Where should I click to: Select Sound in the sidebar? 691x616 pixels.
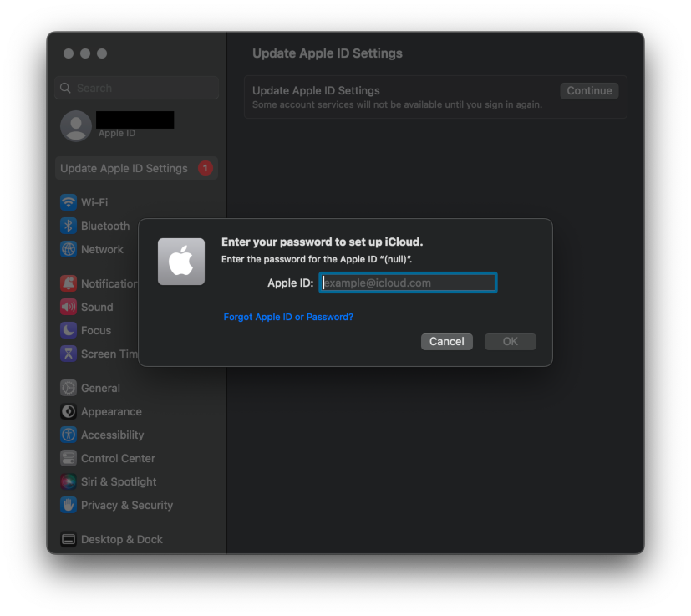click(97, 307)
